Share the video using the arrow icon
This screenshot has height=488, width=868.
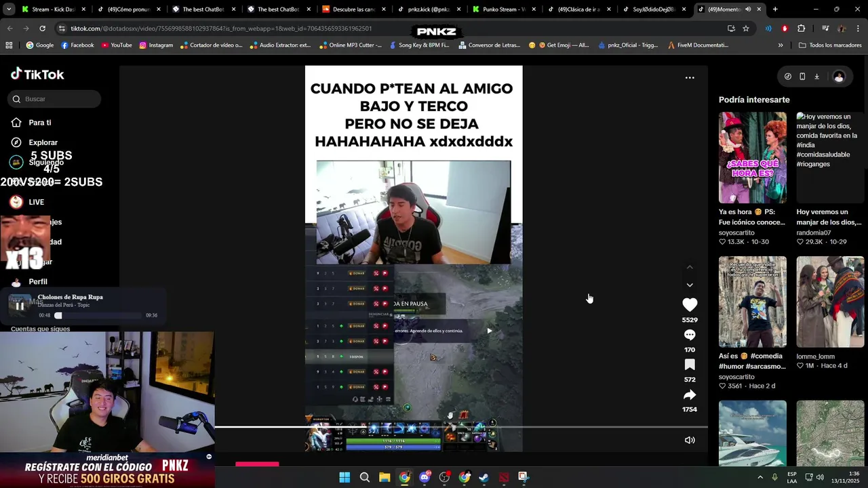click(x=690, y=394)
